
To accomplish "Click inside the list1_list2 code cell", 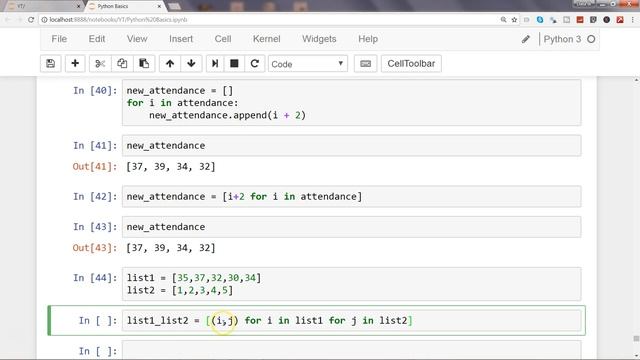I will (351, 320).
